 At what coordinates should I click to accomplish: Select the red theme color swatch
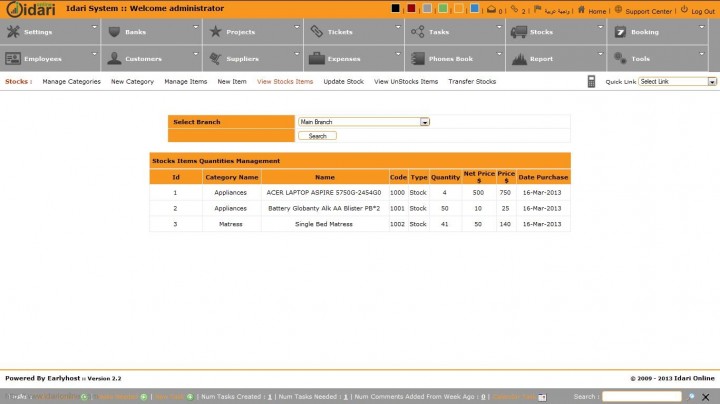(411, 8)
